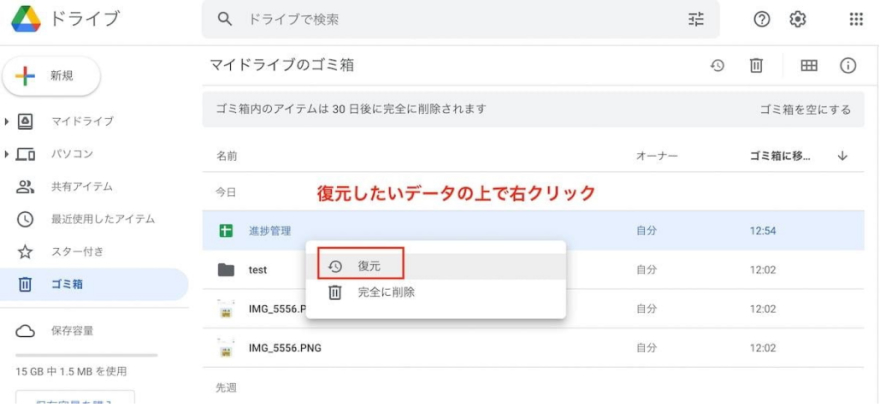Click the 先週 group label
The height and width of the screenshot is (404, 880).
coord(226,387)
